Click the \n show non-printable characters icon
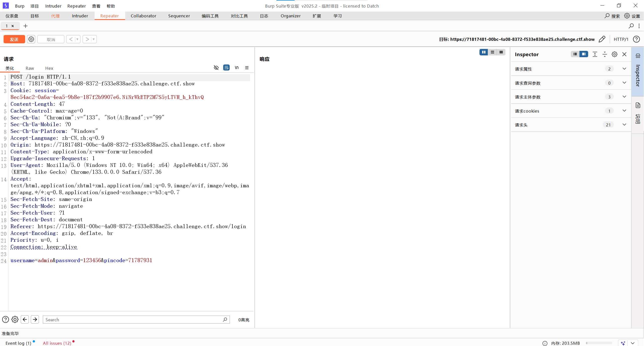Image resolution: width=644 pixels, height=346 pixels. (x=236, y=67)
